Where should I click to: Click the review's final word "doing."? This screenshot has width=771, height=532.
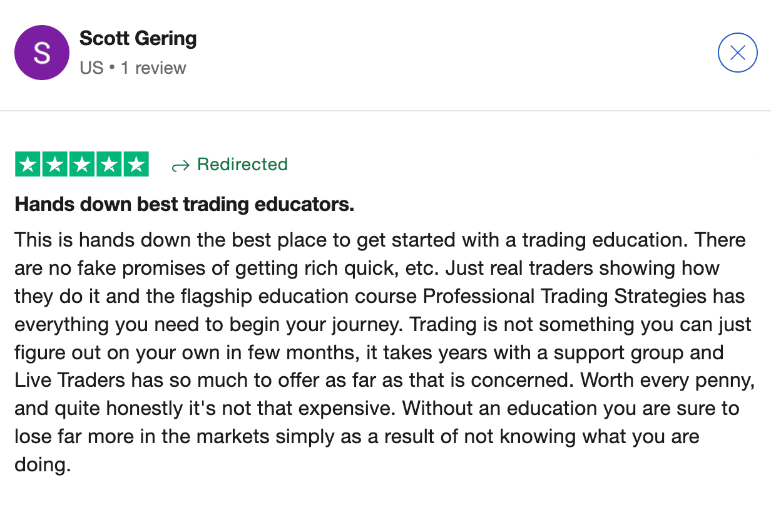click(41, 465)
